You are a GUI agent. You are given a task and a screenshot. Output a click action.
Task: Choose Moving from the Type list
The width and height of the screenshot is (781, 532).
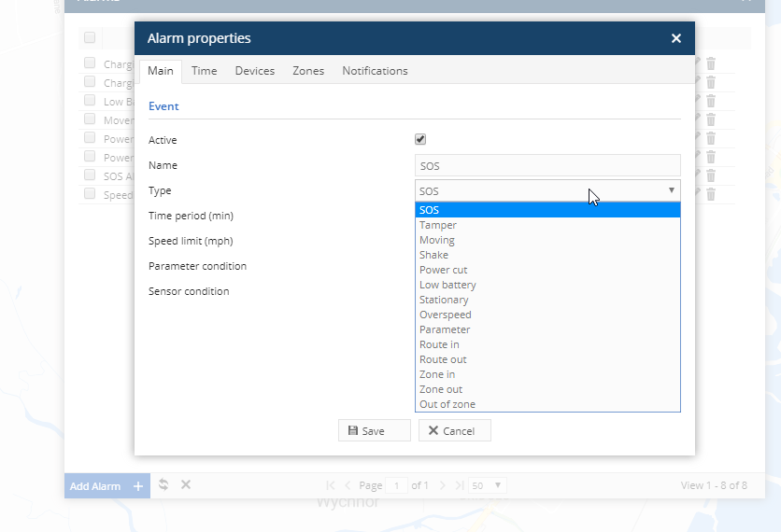(547, 240)
